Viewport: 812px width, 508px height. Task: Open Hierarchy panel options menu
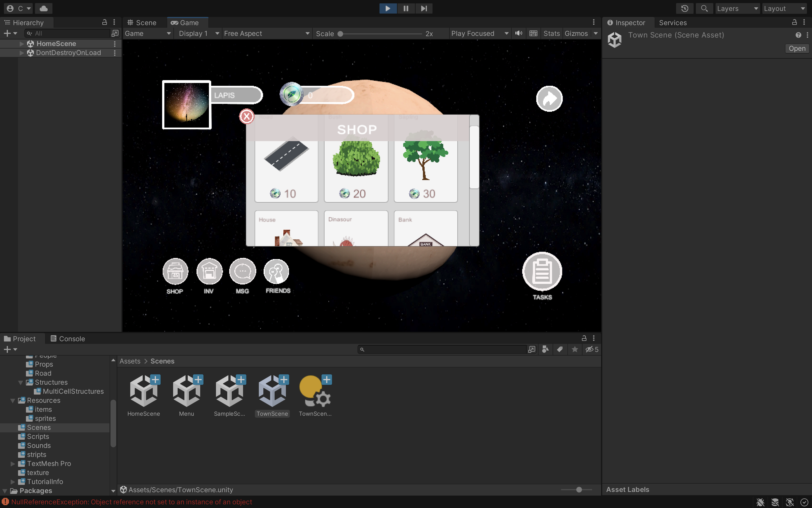[114, 22]
